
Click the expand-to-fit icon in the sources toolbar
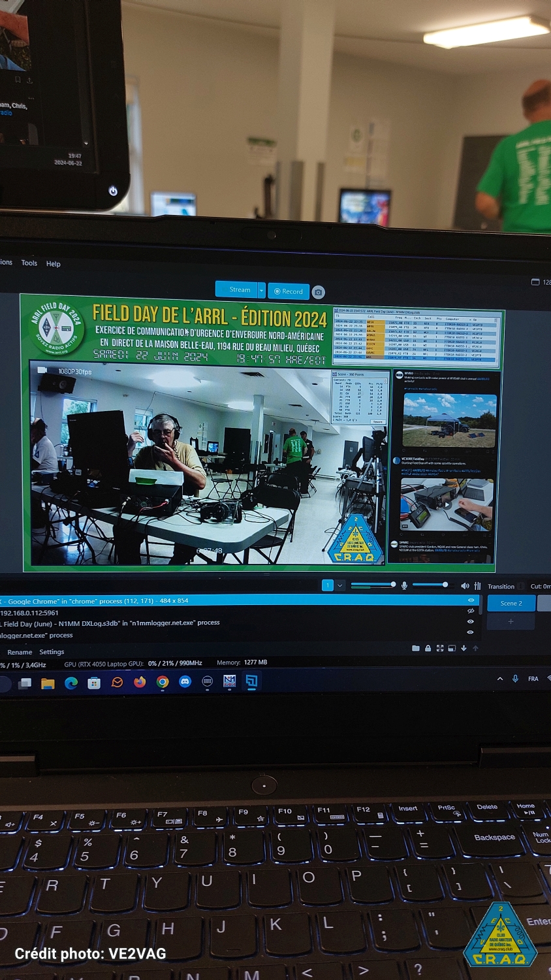click(439, 648)
